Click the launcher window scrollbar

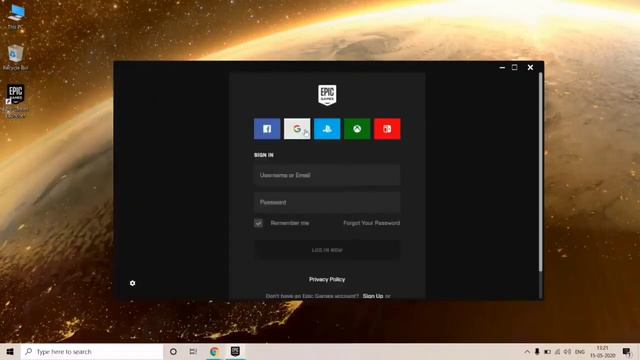(541, 171)
